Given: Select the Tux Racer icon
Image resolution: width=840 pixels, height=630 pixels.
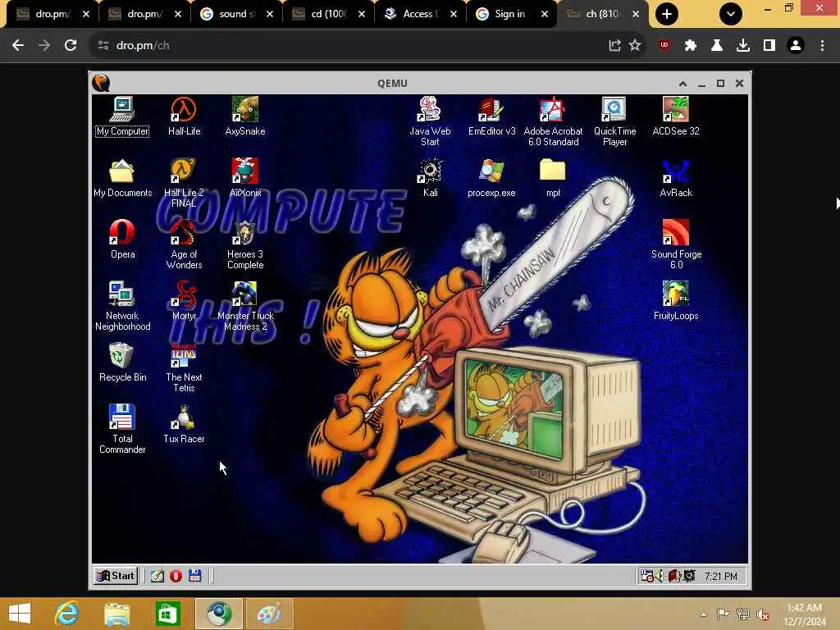Looking at the screenshot, I should click(184, 424).
